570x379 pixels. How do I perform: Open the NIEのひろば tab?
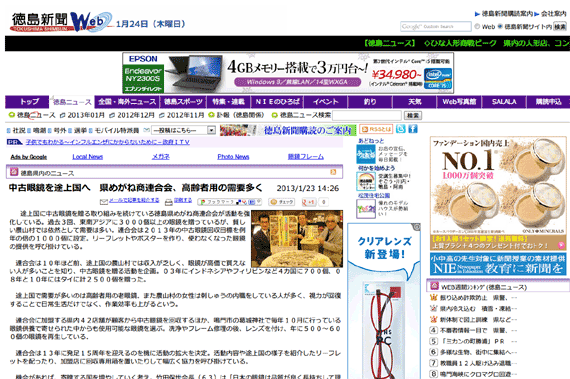click(277, 102)
